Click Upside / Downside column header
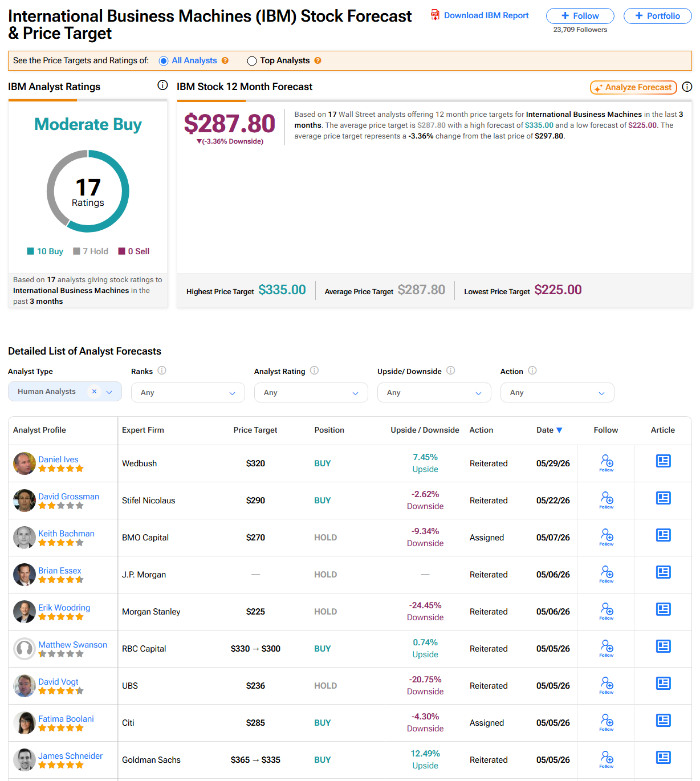Image resolution: width=700 pixels, height=781 pixels. pyautogui.click(x=425, y=430)
